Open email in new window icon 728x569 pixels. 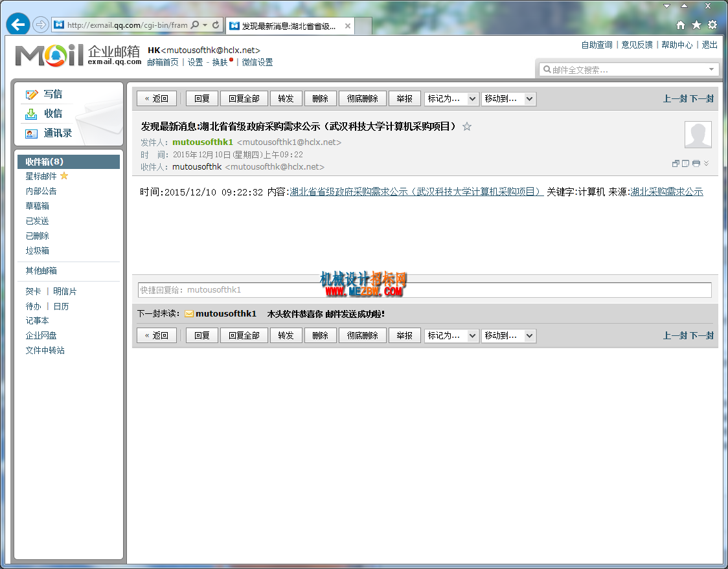pos(676,163)
